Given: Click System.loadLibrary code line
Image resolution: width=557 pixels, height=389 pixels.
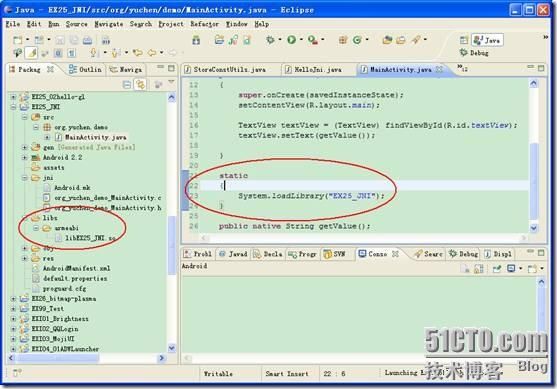Looking at the screenshot, I should (311, 196).
